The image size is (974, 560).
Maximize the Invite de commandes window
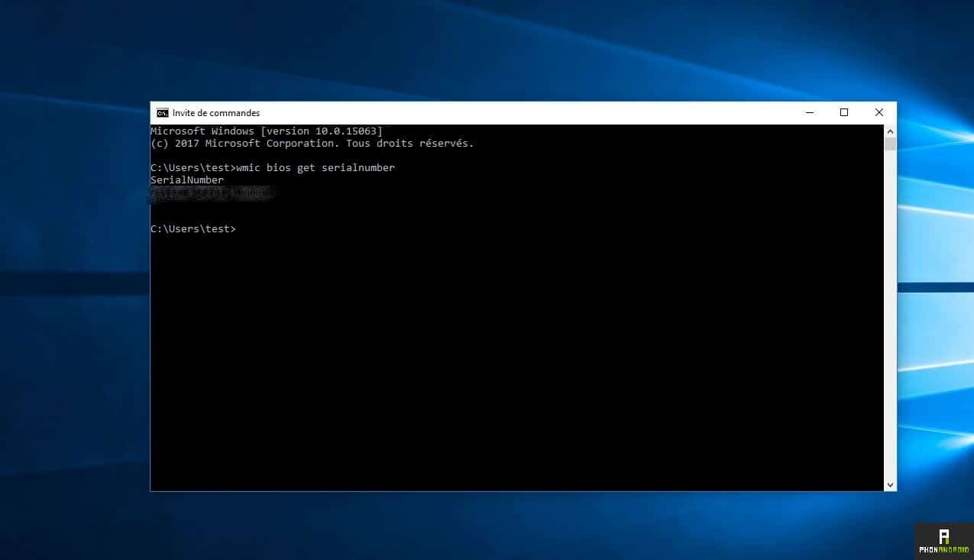pyautogui.click(x=844, y=113)
